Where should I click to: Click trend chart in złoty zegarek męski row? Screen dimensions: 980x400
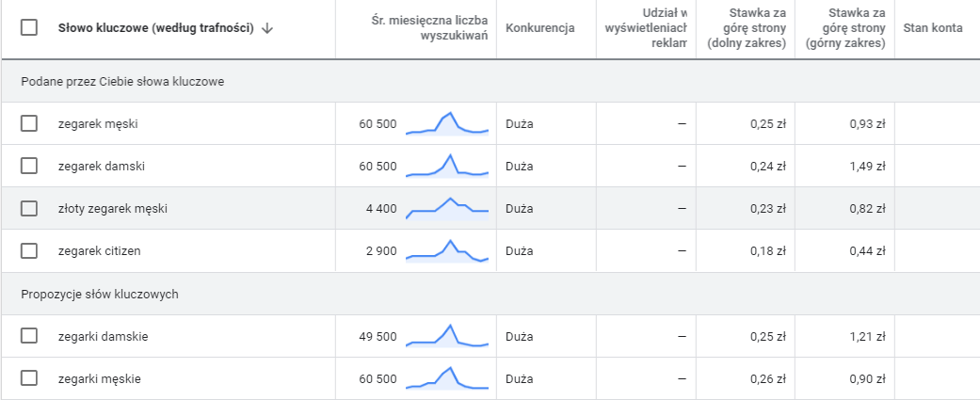click(447, 208)
